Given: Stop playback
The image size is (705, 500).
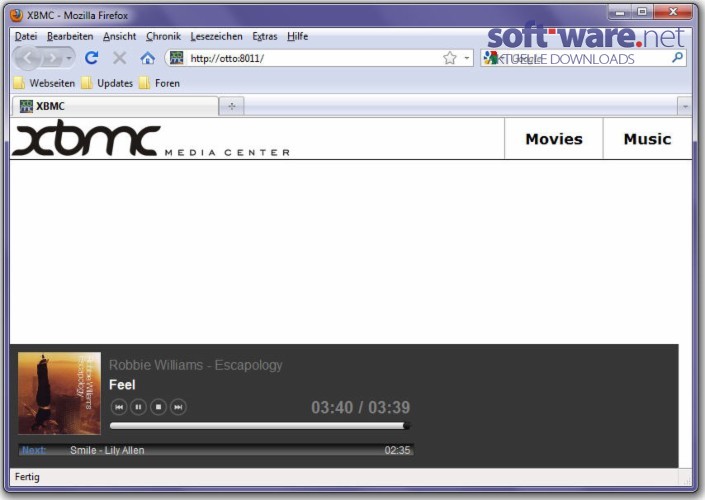Looking at the screenshot, I should (158, 407).
